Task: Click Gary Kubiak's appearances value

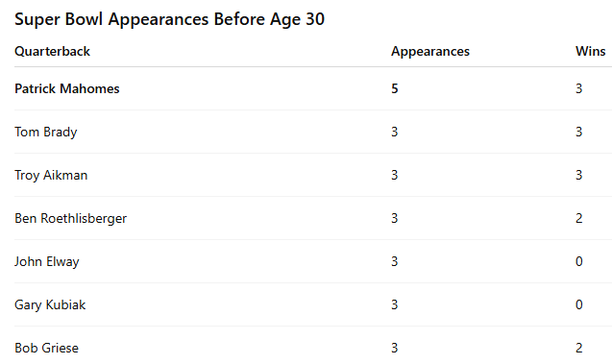Action: [395, 304]
